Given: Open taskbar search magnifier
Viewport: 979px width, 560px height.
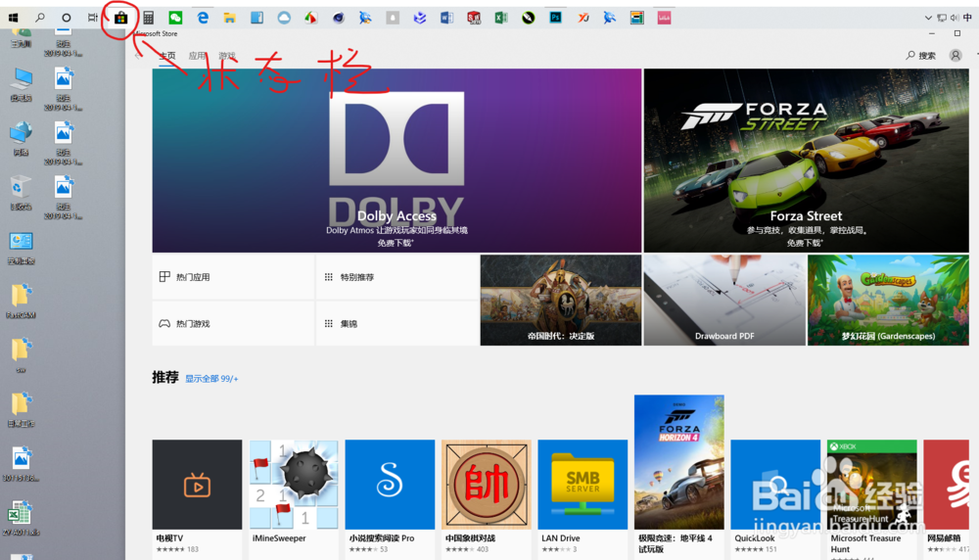Looking at the screenshot, I should [39, 18].
